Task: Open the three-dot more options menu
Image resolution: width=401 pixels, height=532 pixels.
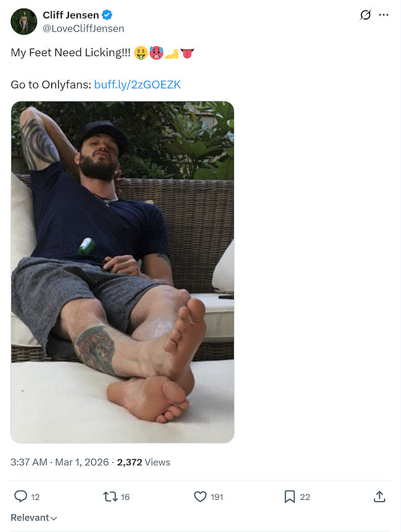Action: [384, 15]
